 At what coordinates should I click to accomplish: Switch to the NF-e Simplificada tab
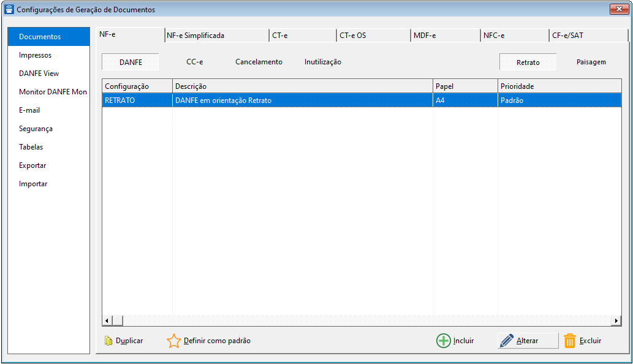coord(217,36)
